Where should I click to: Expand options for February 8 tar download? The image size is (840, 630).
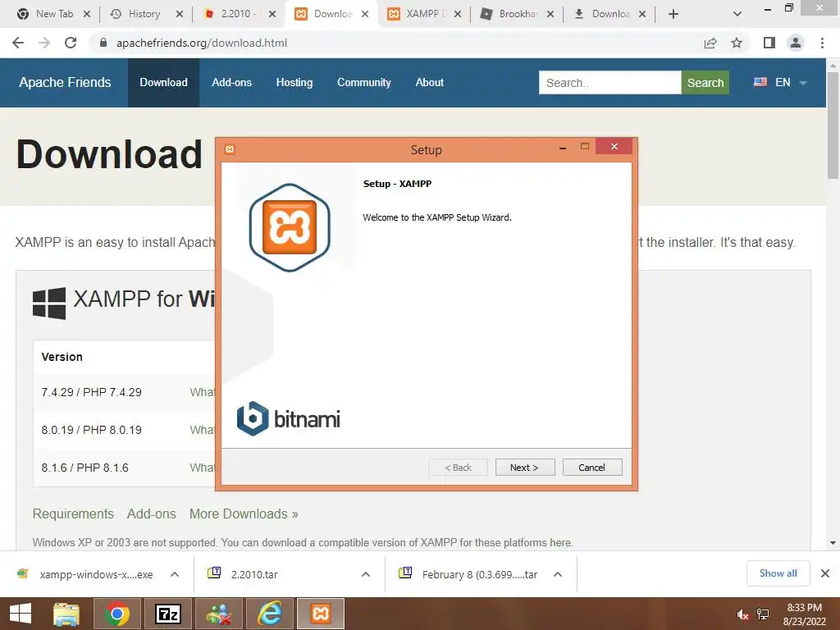(x=558, y=574)
